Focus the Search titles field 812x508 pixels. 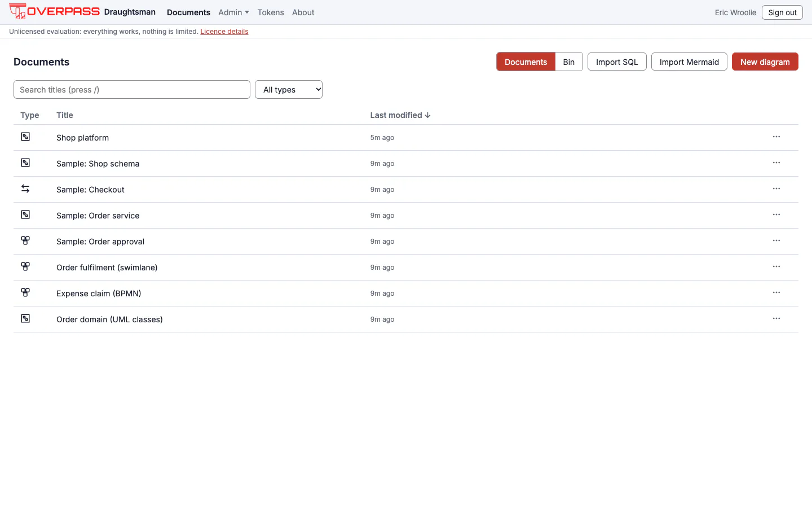(x=132, y=90)
